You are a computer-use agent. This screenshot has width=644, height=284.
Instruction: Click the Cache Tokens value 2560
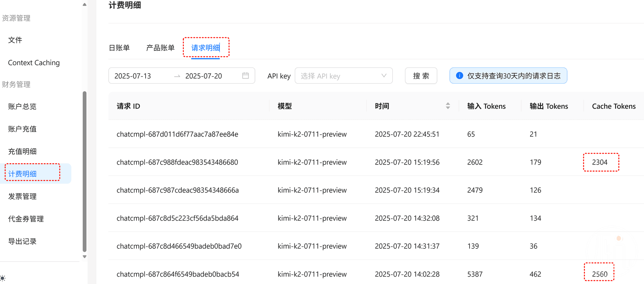600,274
